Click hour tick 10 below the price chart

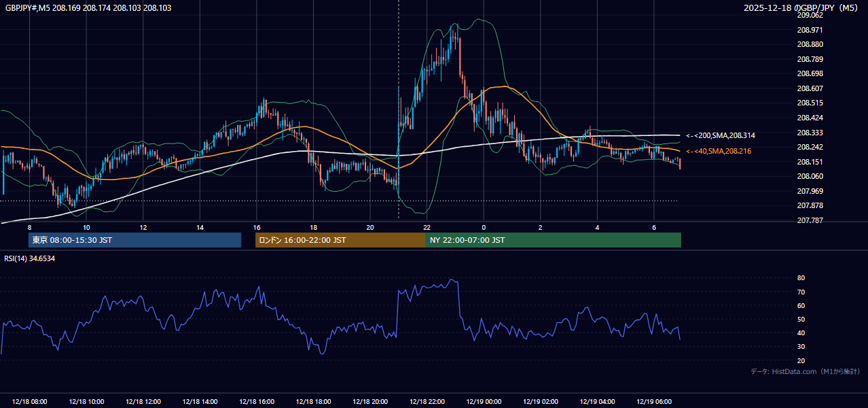click(x=86, y=227)
